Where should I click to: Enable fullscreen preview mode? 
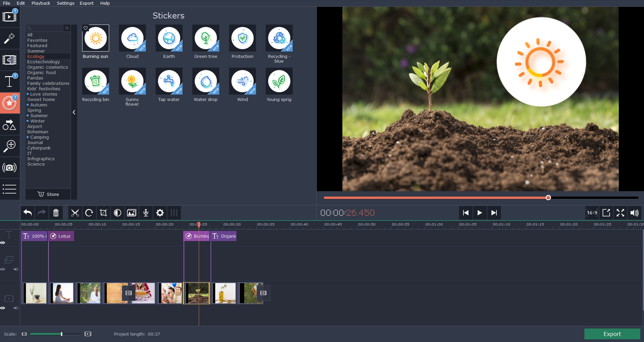tap(620, 213)
